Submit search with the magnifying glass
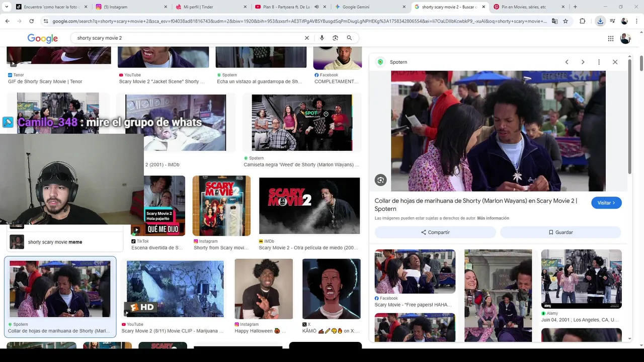Screen dimensions: 644x362 [349, 38]
